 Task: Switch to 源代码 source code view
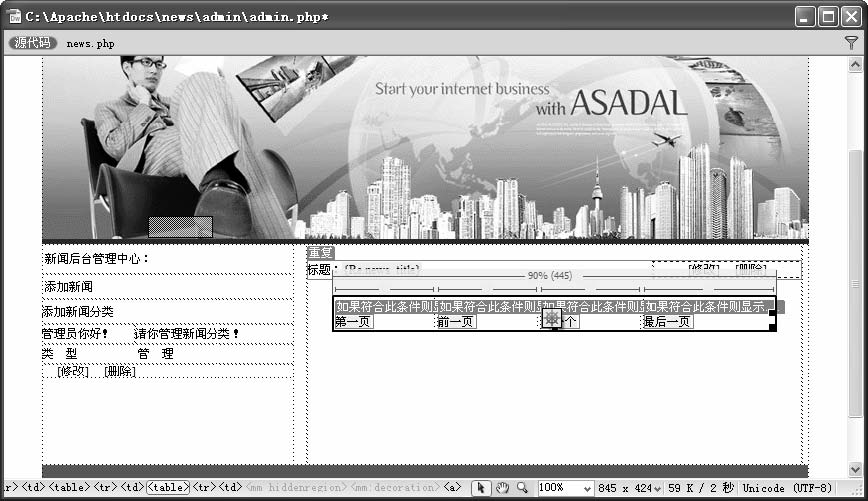coord(33,43)
